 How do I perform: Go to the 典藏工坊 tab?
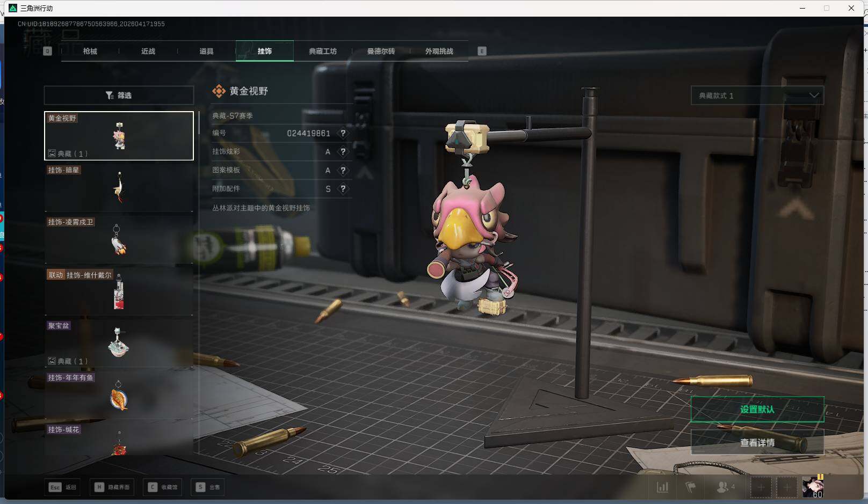(323, 51)
